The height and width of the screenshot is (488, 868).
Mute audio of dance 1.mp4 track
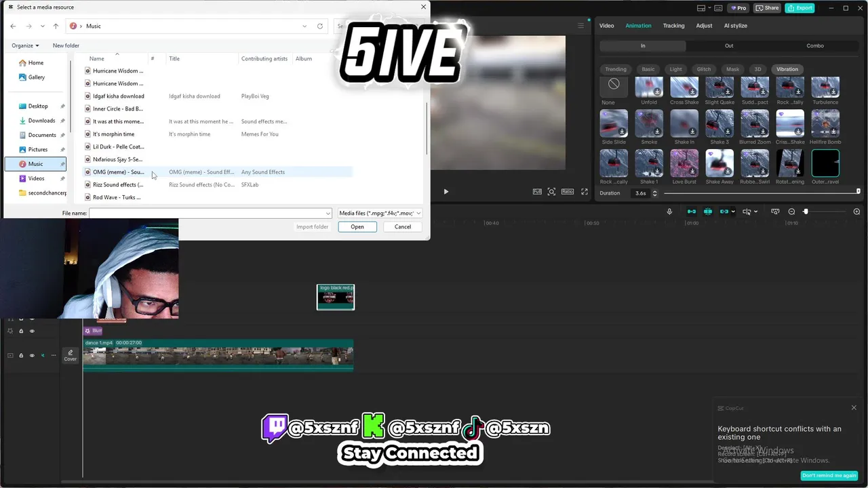coord(42,355)
